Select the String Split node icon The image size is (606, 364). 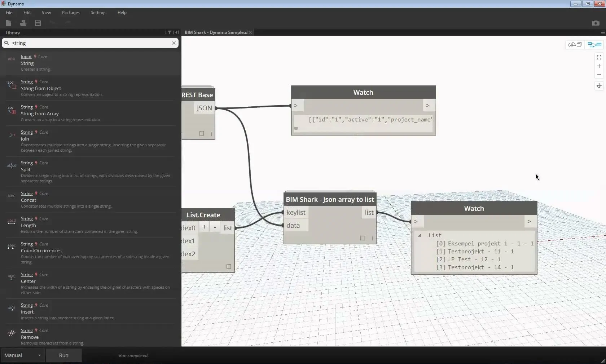click(12, 165)
